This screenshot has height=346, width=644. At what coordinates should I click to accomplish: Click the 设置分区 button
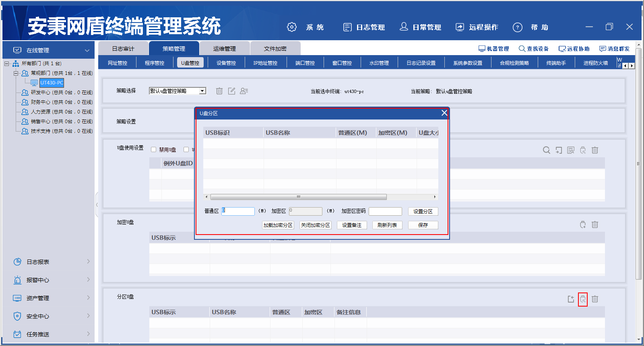(423, 211)
